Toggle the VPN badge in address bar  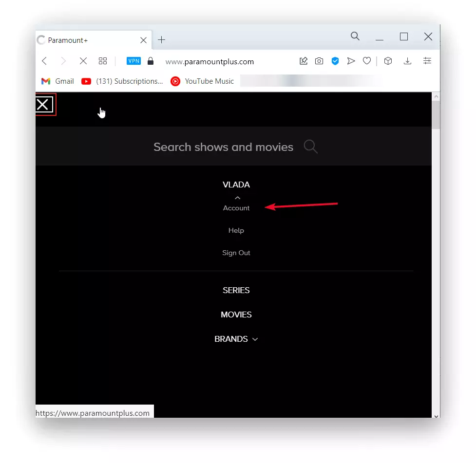pyautogui.click(x=133, y=61)
